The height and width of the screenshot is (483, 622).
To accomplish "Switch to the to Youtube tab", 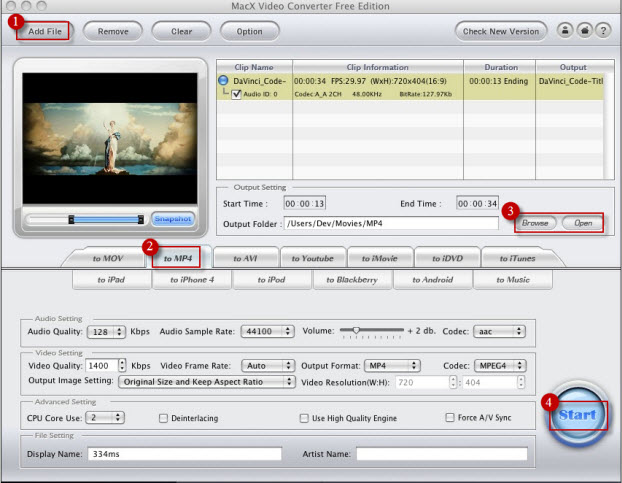I will click(312, 259).
